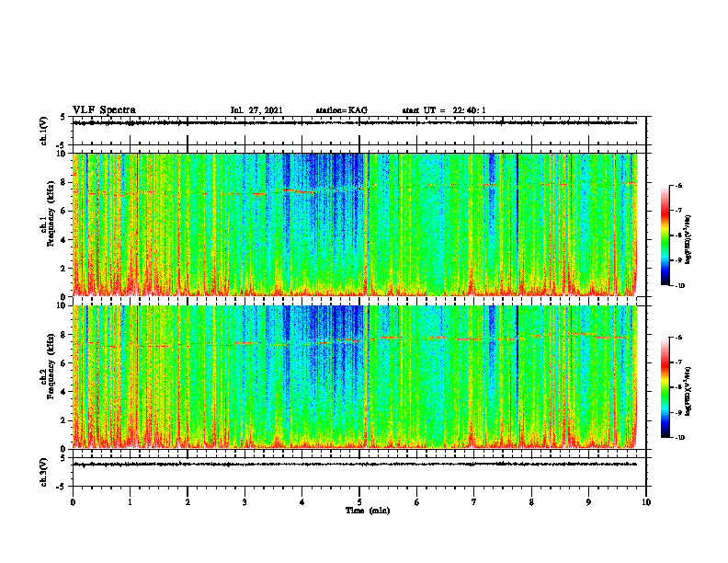Image resolution: width=728 pixels, height=563 pixels.
Task: Click the "-10" label on ch.1 colorbar
Action: (679, 286)
